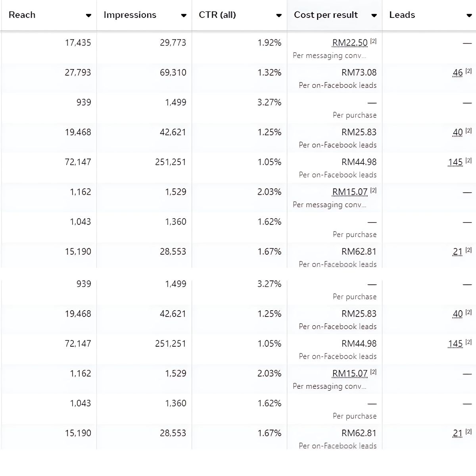Image resolution: width=476 pixels, height=476 pixels.
Task: Click the 69,310 impressions cell
Action: [173, 73]
